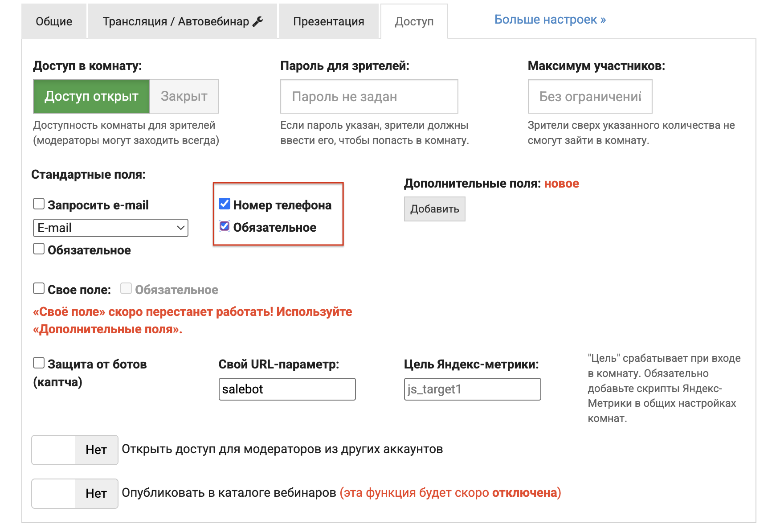Click the wrench icon on Трансляция tab
Viewport: 776px width, 532px height.
coord(257,21)
